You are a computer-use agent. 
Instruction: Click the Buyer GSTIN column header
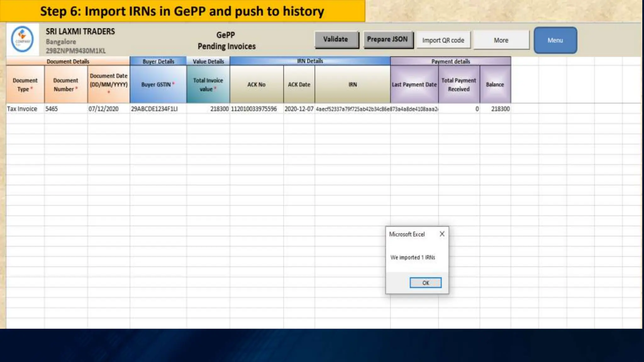point(158,85)
